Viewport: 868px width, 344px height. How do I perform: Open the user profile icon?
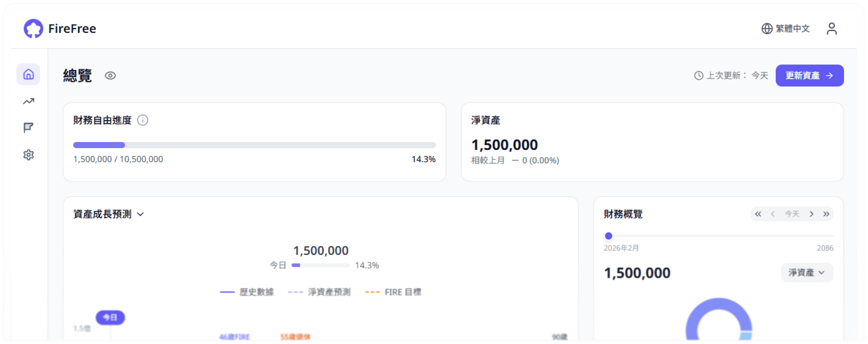(x=832, y=29)
